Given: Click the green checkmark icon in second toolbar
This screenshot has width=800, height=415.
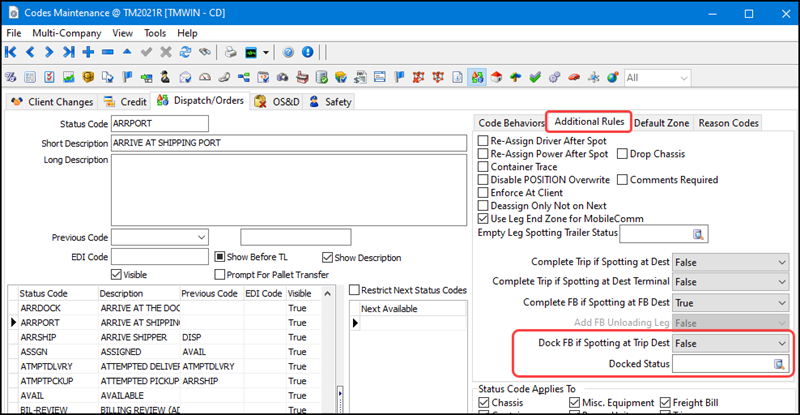Looking at the screenshot, I should 535,77.
